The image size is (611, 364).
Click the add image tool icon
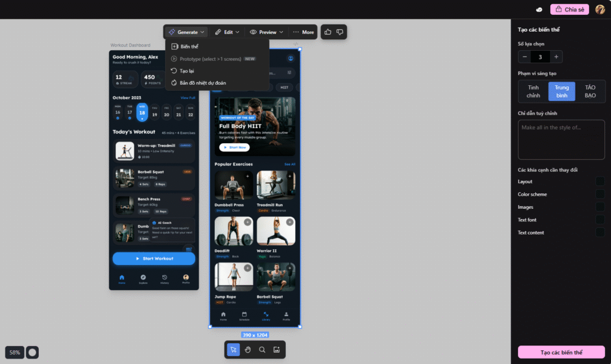pos(276,350)
